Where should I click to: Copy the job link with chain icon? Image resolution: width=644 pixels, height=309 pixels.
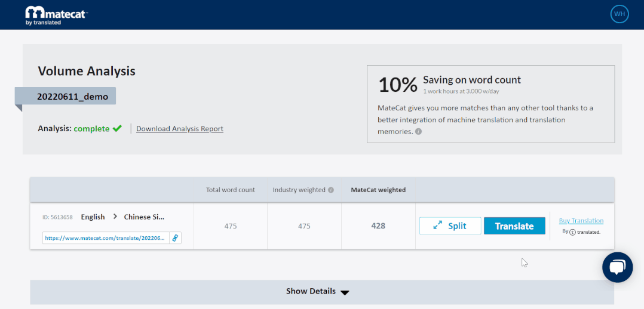pyautogui.click(x=175, y=237)
